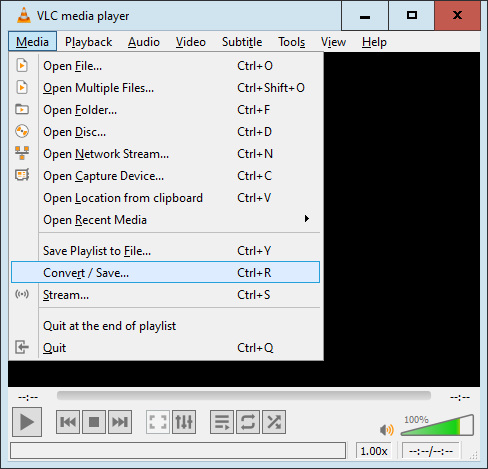Screen dimensions: 488x469
Task: Click the Open Network Stream icon
Action: click(x=22, y=153)
